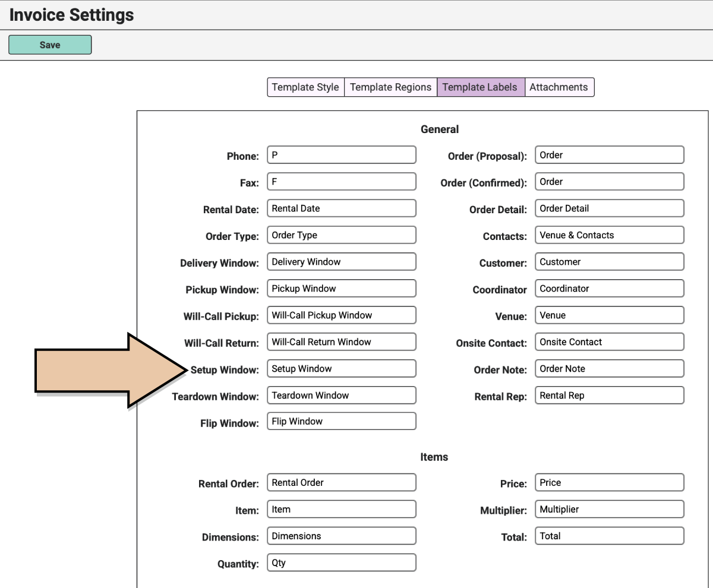Edit the Contacts field showing Venue & Contacts
This screenshot has width=713, height=588.
pos(610,235)
